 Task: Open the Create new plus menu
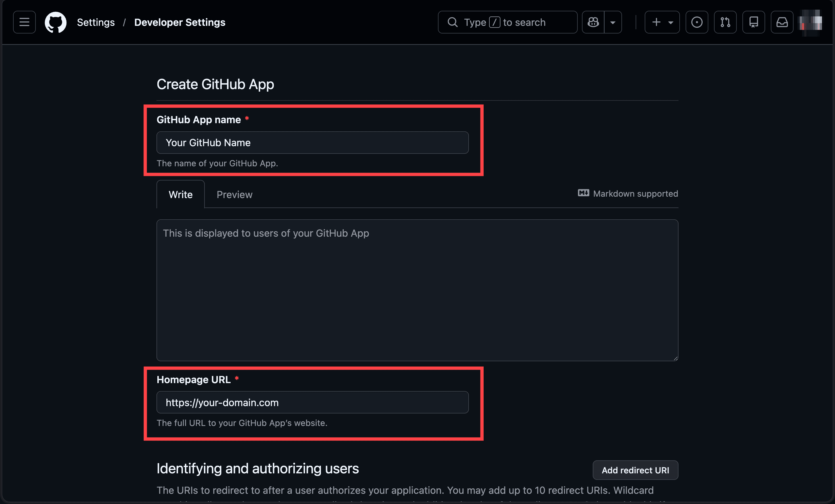pos(662,22)
